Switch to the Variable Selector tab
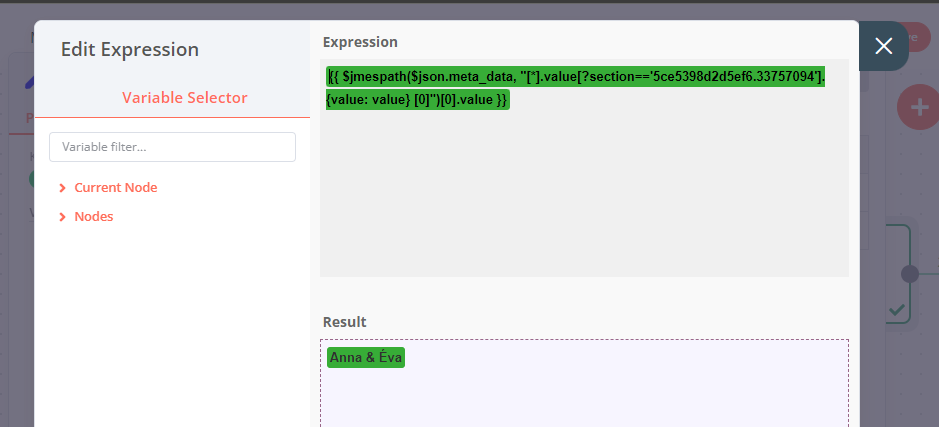 (x=184, y=98)
